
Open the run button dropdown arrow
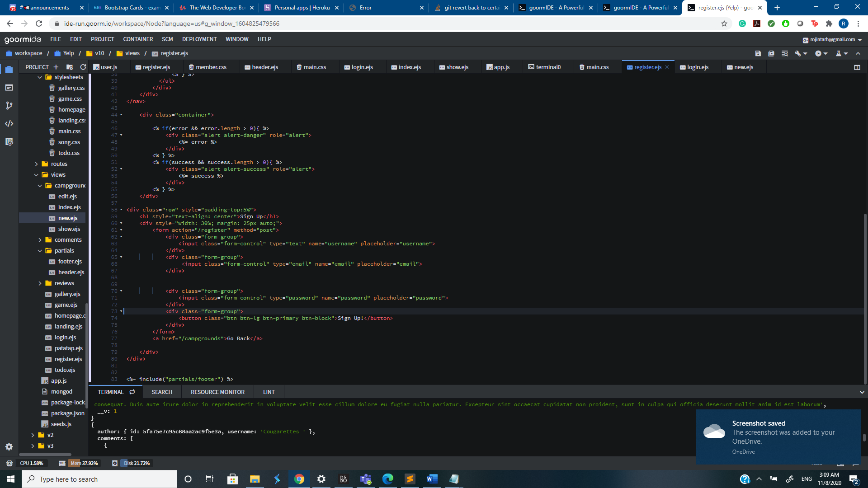pos(826,53)
